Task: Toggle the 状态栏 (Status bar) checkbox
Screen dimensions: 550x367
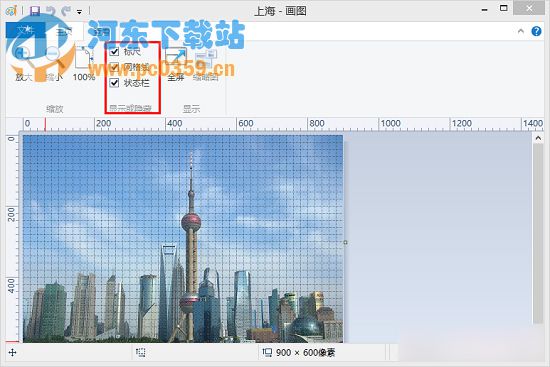Action: 114,83
